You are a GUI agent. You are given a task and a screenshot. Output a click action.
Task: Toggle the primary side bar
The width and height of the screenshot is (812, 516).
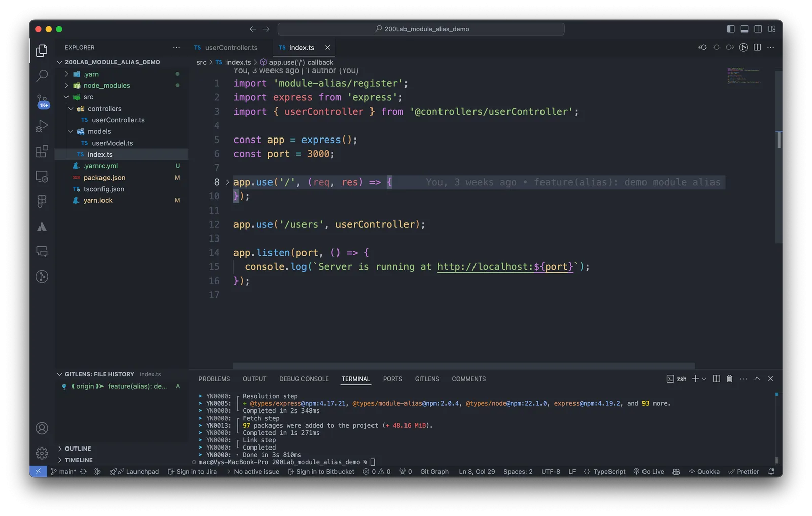click(731, 29)
